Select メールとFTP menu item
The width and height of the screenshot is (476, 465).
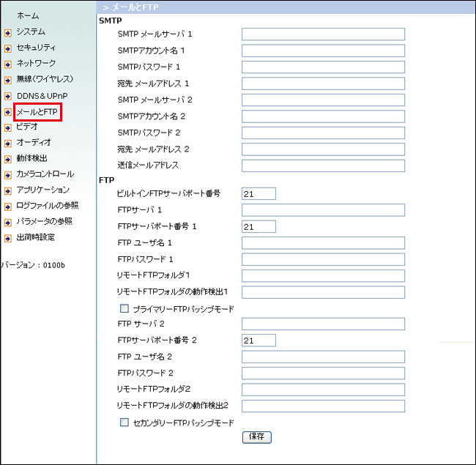coord(37,112)
